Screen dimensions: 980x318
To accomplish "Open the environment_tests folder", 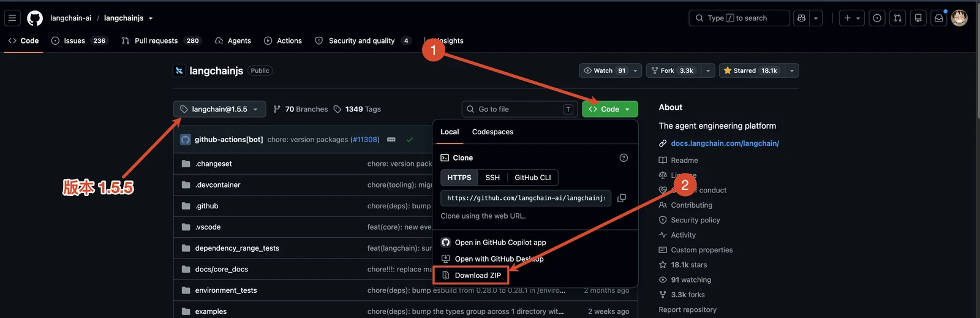I will pos(226,290).
